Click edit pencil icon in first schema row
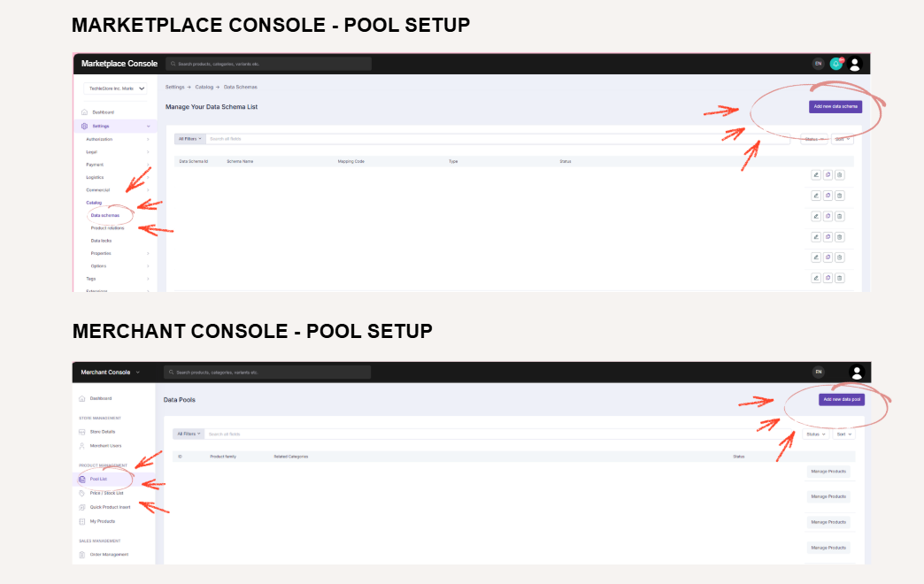The image size is (924, 584). coord(815,174)
